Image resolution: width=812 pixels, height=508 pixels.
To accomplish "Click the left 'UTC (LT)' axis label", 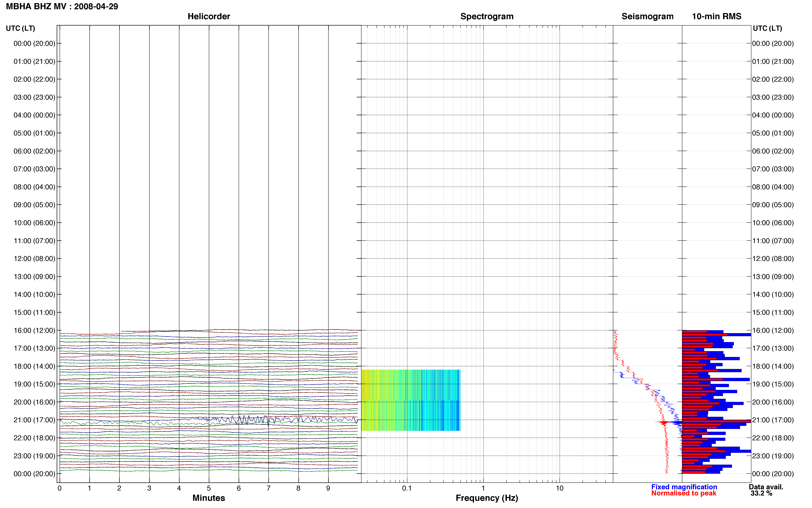I will 21,28.
